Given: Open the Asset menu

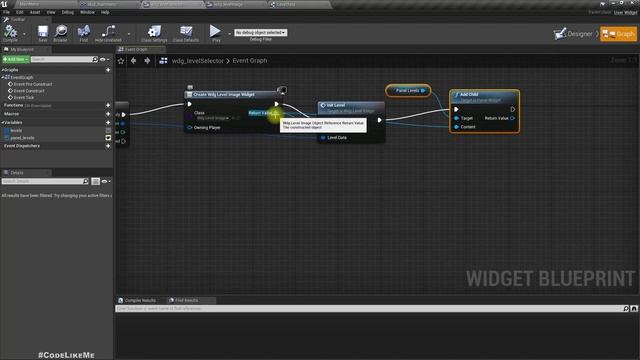Looking at the screenshot, I should click(x=35, y=12).
